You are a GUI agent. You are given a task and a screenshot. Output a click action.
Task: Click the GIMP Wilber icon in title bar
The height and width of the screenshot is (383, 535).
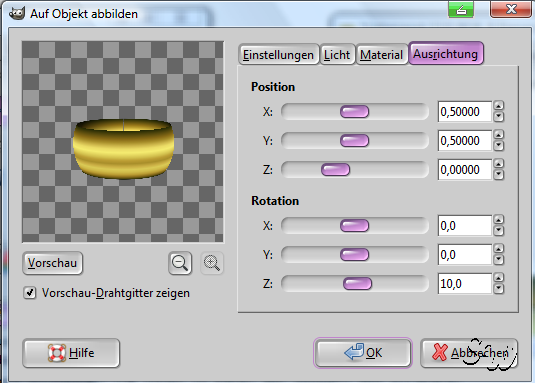pos(17,13)
